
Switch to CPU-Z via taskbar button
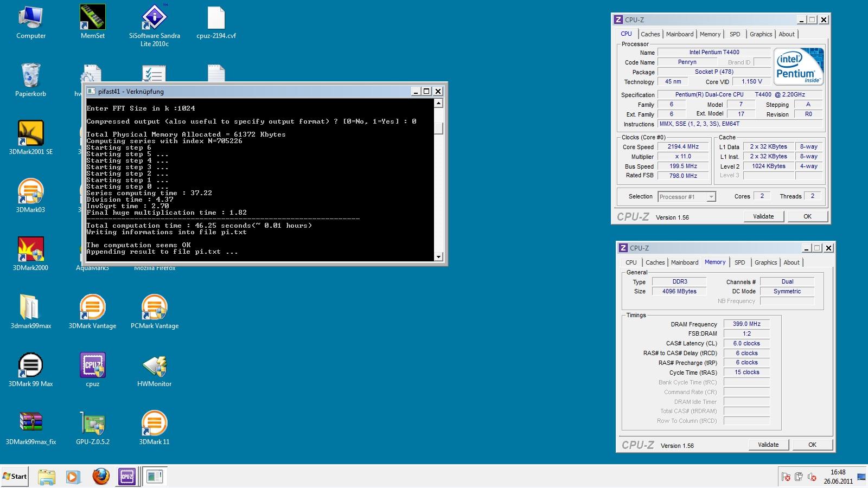pyautogui.click(x=127, y=477)
